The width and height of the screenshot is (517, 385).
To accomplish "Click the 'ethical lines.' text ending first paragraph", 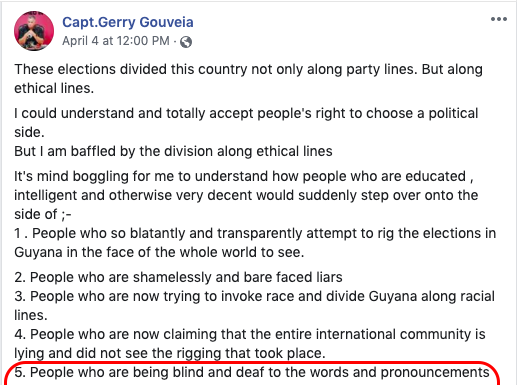I will point(54,88).
